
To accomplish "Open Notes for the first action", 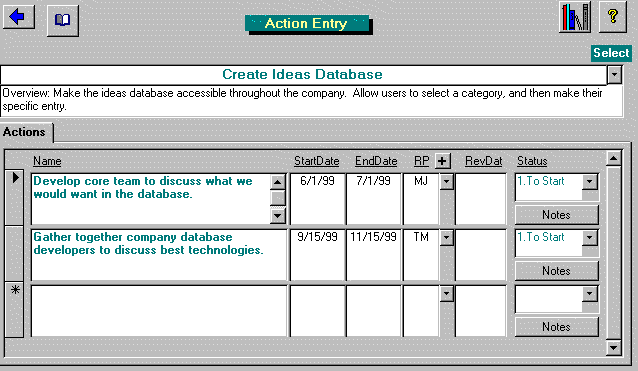I will (x=557, y=215).
